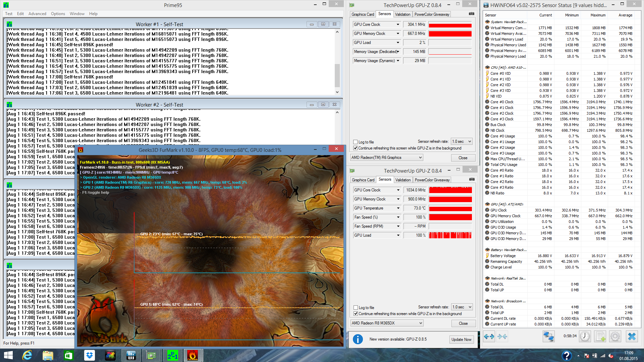The height and width of the screenshot is (362, 644).
Task: Open HWiNFO settings gear icon
Action: click(x=615, y=337)
